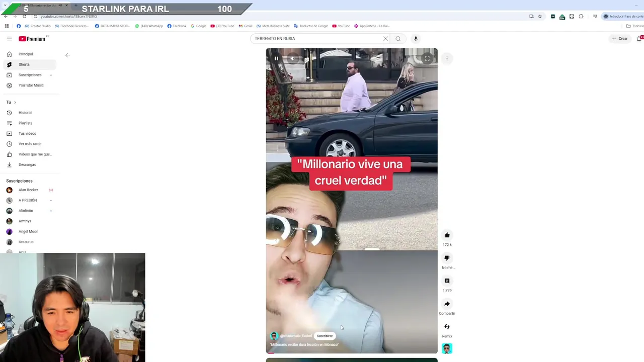Screen dimensions: 644x362
Task: Open the channel avatar on the Short
Action: tap(274, 336)
